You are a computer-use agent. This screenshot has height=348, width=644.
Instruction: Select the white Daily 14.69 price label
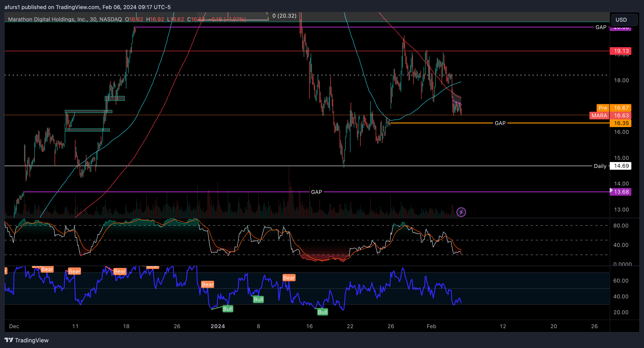pyautogui.click(x=621, y=166)
